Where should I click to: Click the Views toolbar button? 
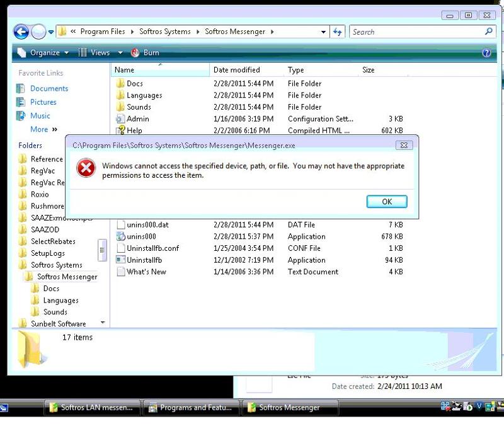pos(94,53)
